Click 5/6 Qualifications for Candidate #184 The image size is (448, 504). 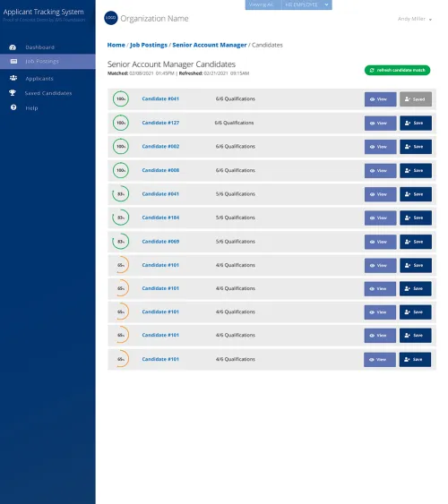236,218
